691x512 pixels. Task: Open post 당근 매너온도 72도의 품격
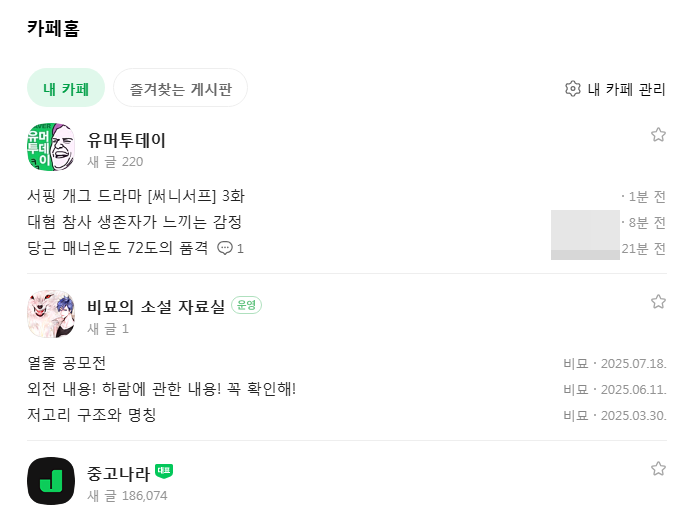coord(118,248)
